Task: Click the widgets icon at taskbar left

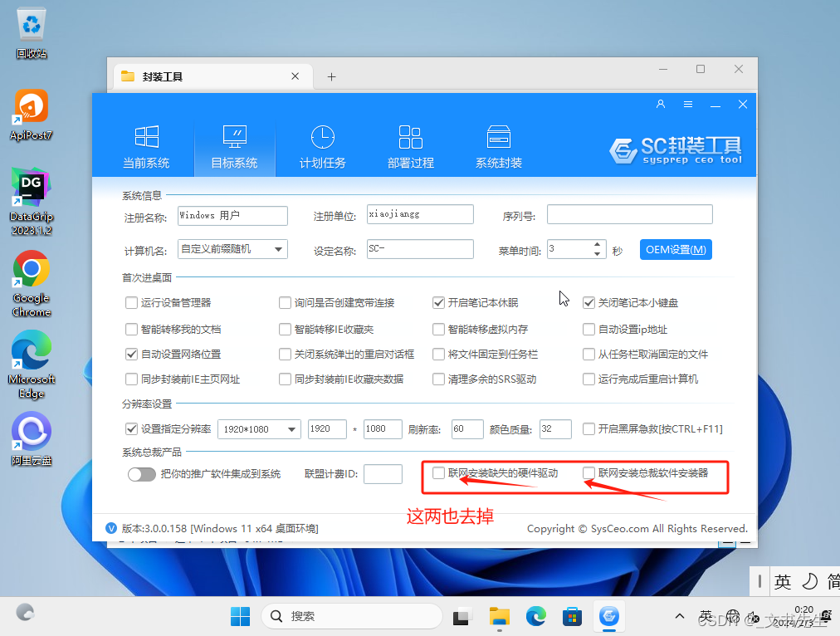Action: pos(25,613)
